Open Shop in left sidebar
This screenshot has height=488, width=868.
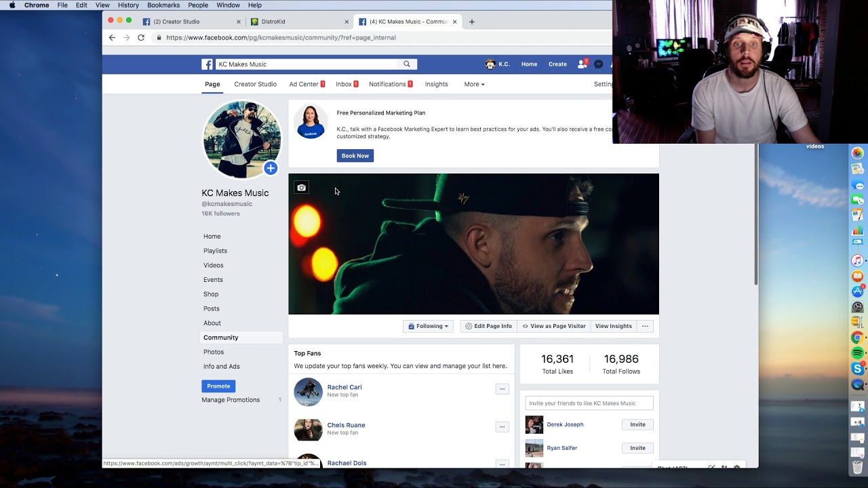coord(211,294)
